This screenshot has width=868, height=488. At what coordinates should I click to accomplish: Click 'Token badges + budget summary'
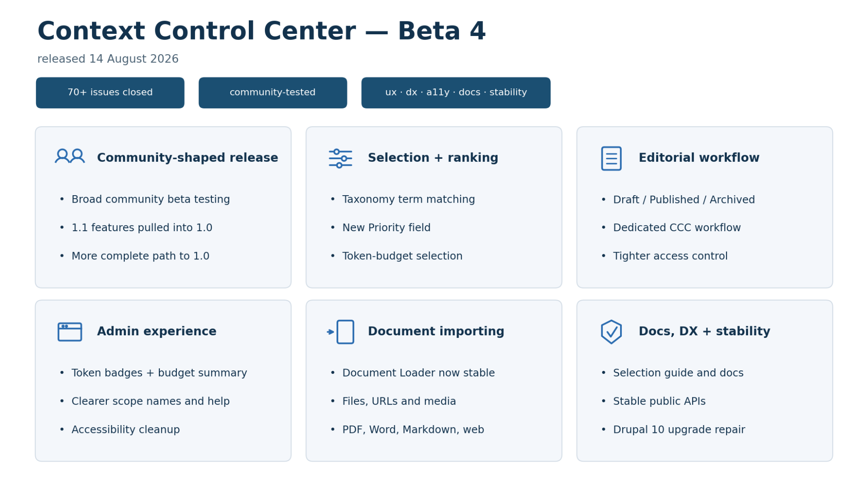pos(159,373)
